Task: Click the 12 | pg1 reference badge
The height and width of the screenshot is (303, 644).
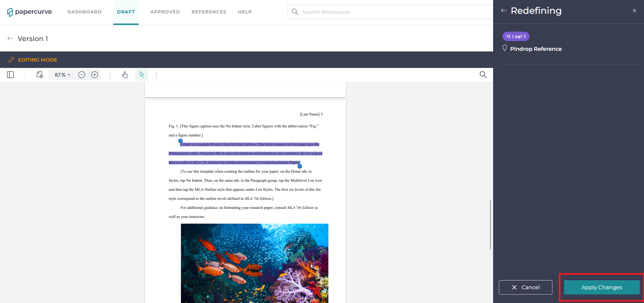Action: (516, 36)
